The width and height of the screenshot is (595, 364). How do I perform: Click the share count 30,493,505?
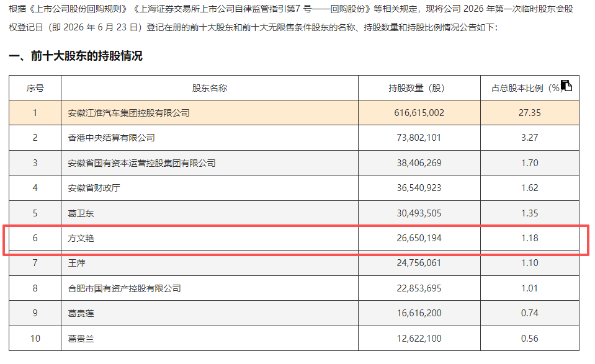tap(419, 213)
